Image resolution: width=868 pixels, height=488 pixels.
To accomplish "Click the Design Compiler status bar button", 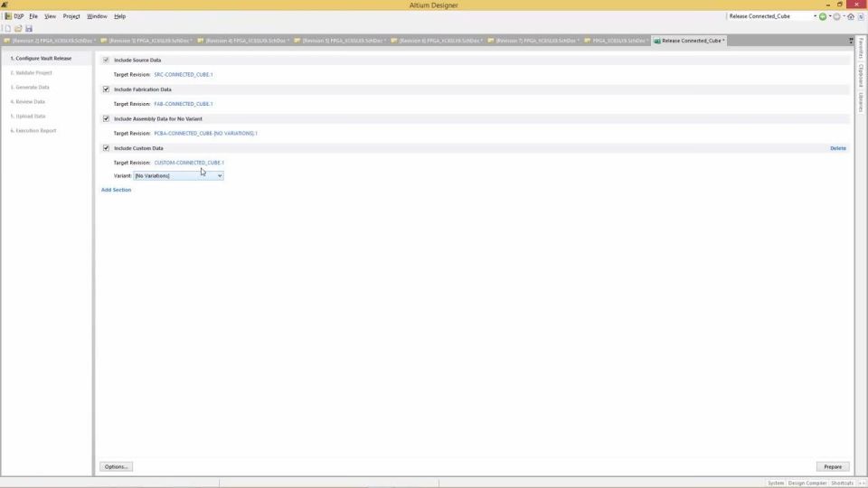I will pyautogui.click(x=807, y=483).
